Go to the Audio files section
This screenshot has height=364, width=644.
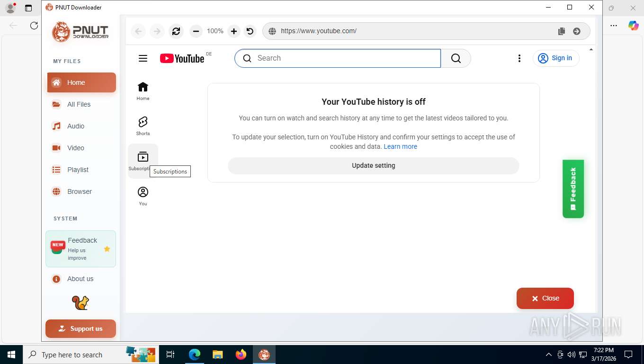point(81,126)
